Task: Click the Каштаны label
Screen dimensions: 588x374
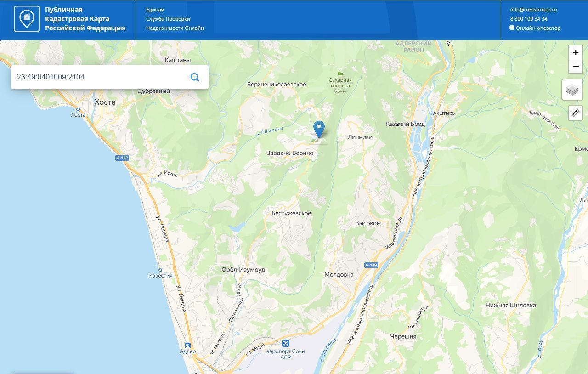Action: coord(178,60)
